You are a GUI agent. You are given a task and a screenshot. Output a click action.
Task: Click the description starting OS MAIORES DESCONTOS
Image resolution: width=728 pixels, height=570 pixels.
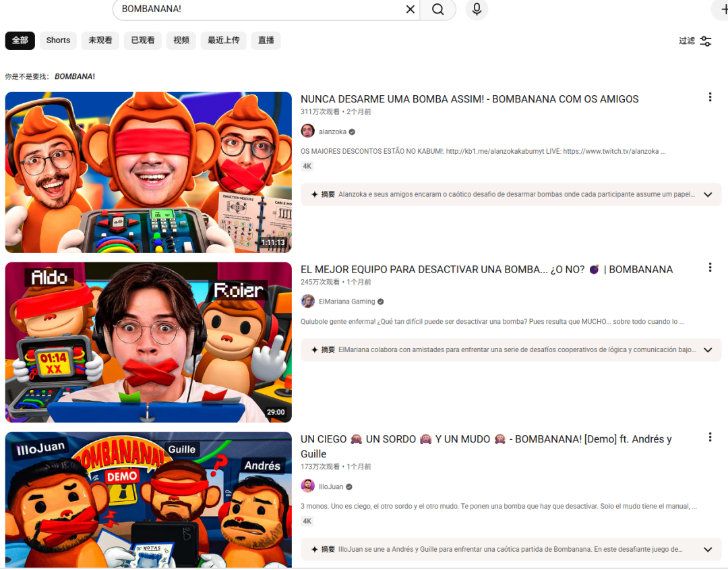tap(483, 152)
